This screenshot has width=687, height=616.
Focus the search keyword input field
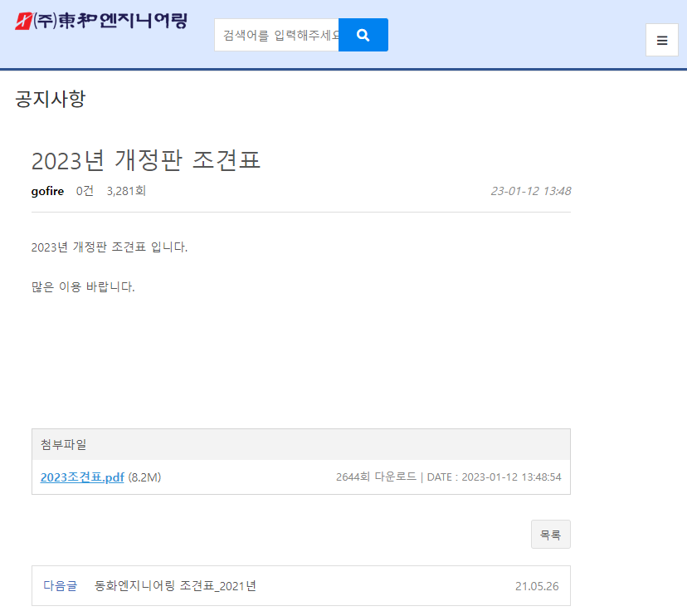click(276, 35)
